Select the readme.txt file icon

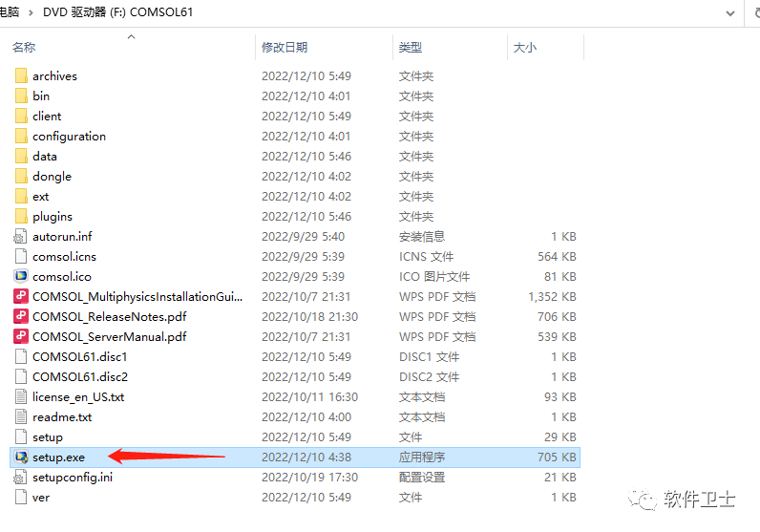pos(21,417)
